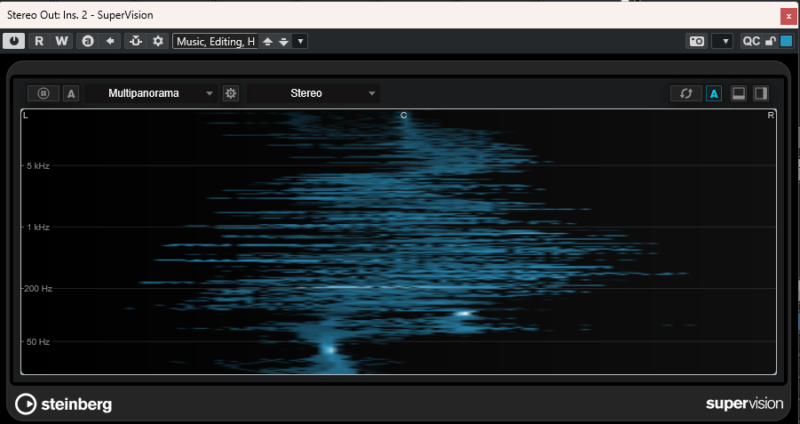The height and width of the screenshot is (424, 800).
Task: Click the L left pan label
Action: click(x=26, y=115)
